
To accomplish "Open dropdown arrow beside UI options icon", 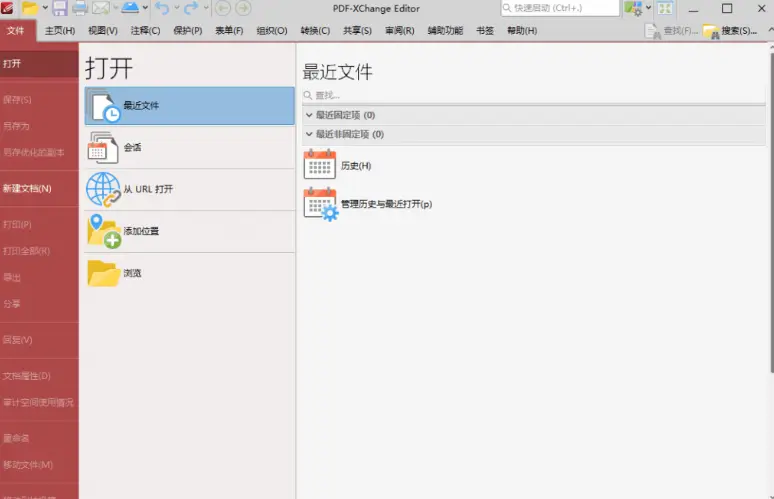I will click(x=648, y=8).
